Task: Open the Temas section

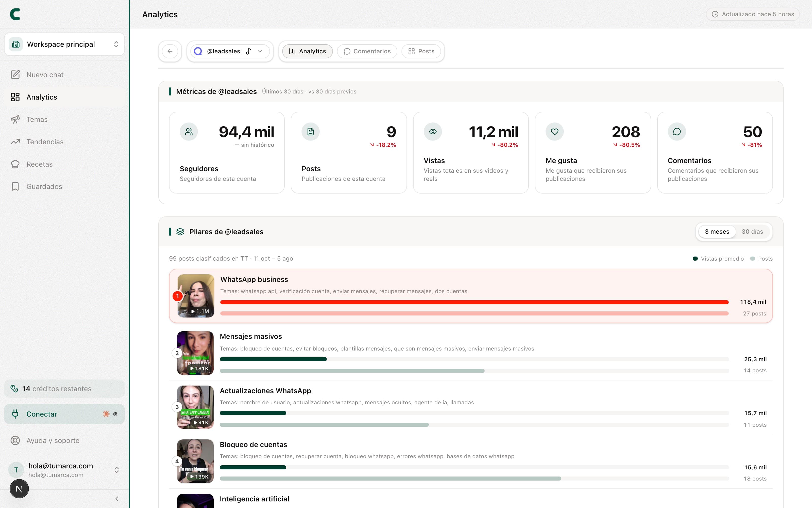Action: (x=64, y=119)
